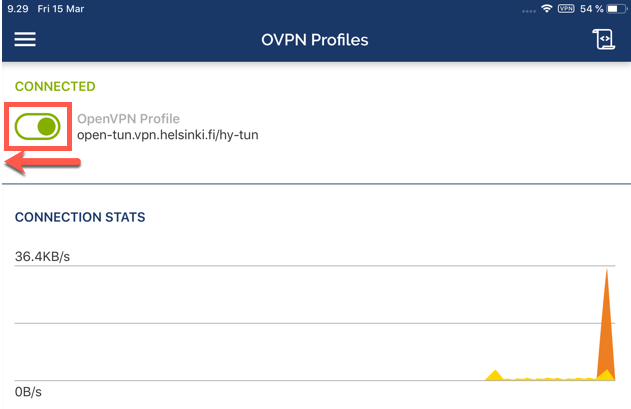Tap the Wi-Fi status icon
The width and height of the screenshot is (631, 409).
click(546, 8)
